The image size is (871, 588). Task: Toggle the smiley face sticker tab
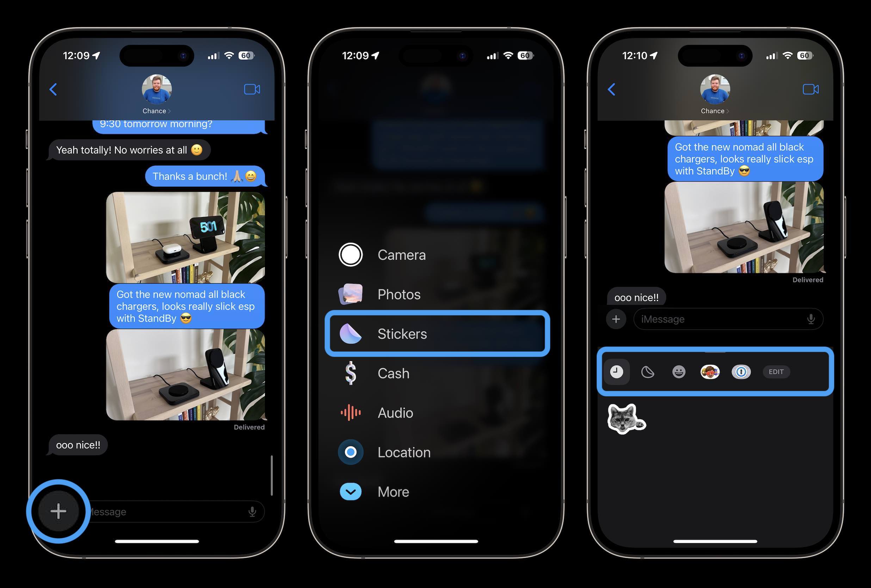678,371
